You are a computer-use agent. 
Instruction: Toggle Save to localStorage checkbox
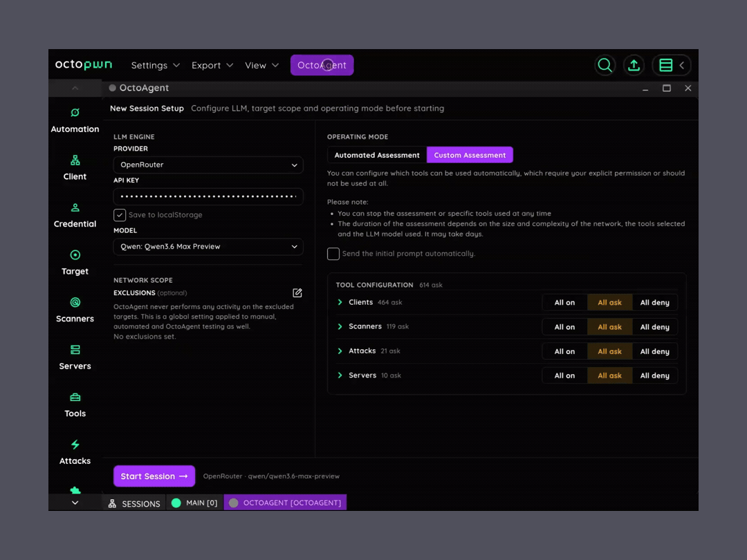click(120, 215)
